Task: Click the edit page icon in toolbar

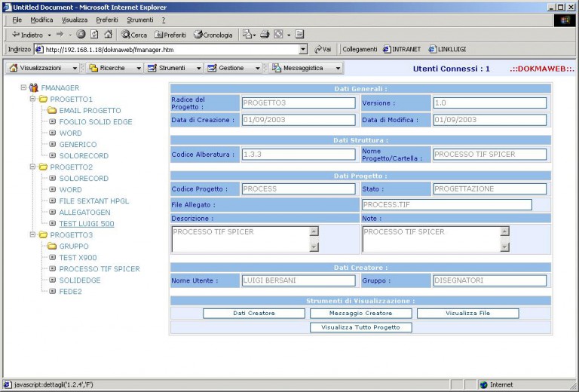Action: (299, 35)
